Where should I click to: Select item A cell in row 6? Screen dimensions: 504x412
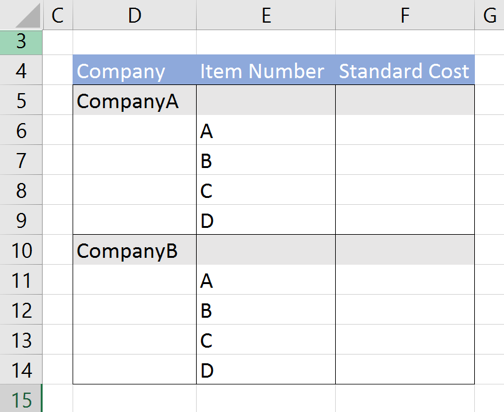tap(266, 130)
